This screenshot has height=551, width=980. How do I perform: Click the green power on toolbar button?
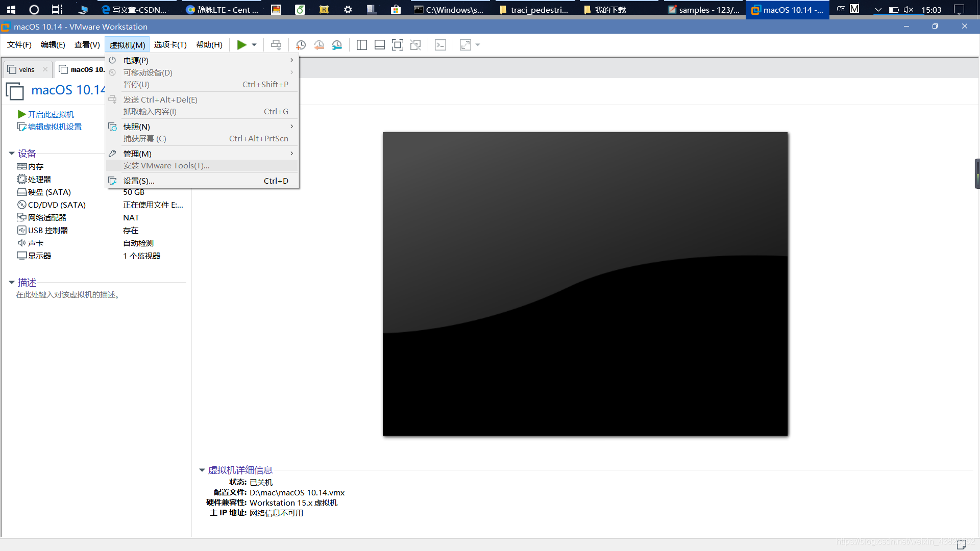[x=241, y=45]
